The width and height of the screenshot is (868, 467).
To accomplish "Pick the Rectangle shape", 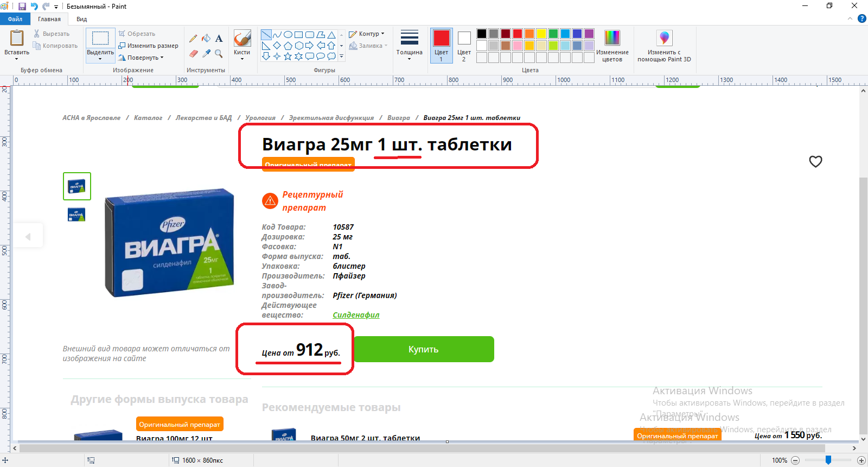I will (299, 35).
